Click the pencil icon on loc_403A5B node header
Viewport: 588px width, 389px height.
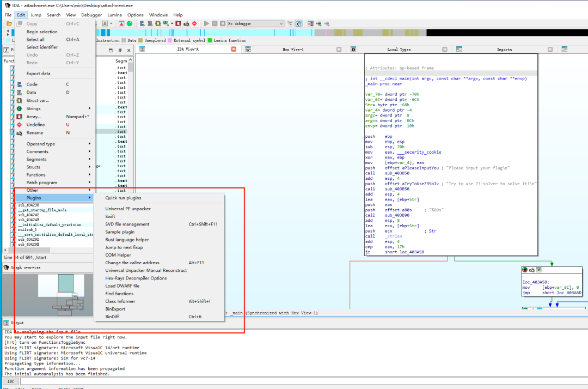tap(532, 270)
